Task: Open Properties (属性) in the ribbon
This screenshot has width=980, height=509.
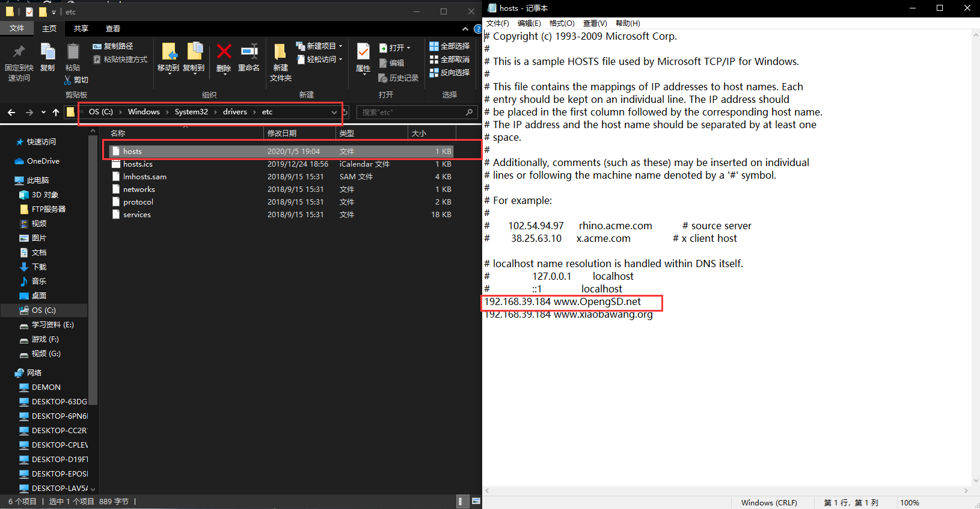Action: click(363, 58)
